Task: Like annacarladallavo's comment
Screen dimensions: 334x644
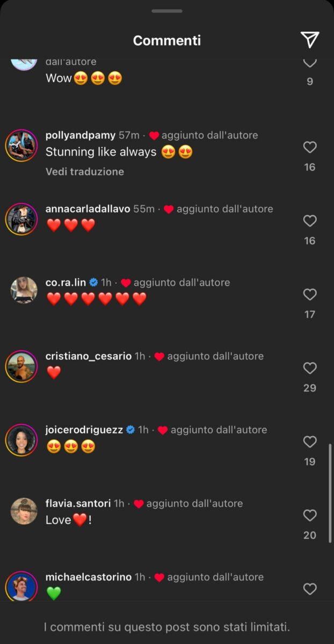Action: [310, 221]
